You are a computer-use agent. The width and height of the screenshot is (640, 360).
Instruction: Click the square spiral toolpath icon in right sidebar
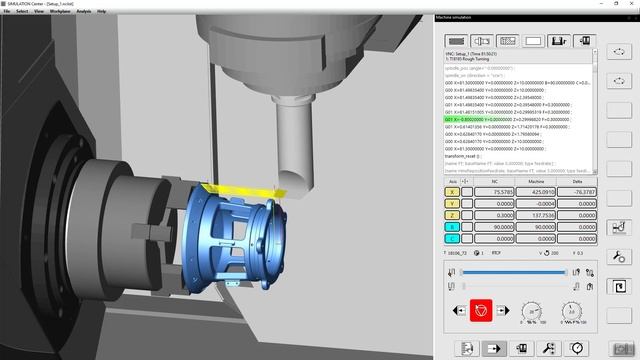point(619,287)
